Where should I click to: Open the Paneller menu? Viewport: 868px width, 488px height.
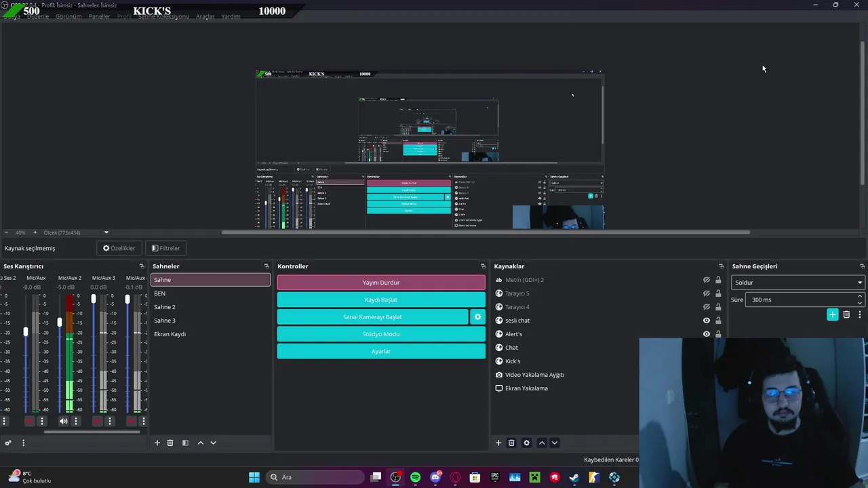[x=99, y=16]
